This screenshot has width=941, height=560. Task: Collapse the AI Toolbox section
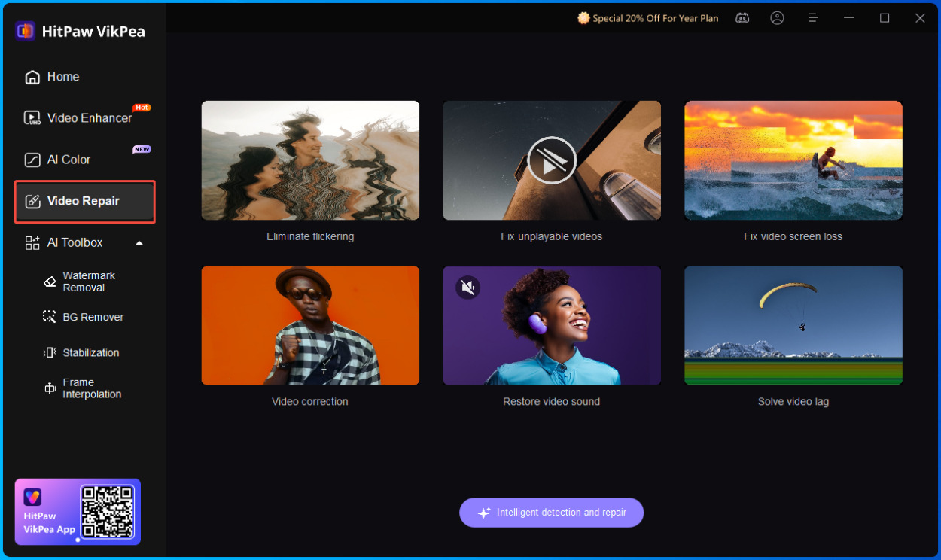point(139,242)
